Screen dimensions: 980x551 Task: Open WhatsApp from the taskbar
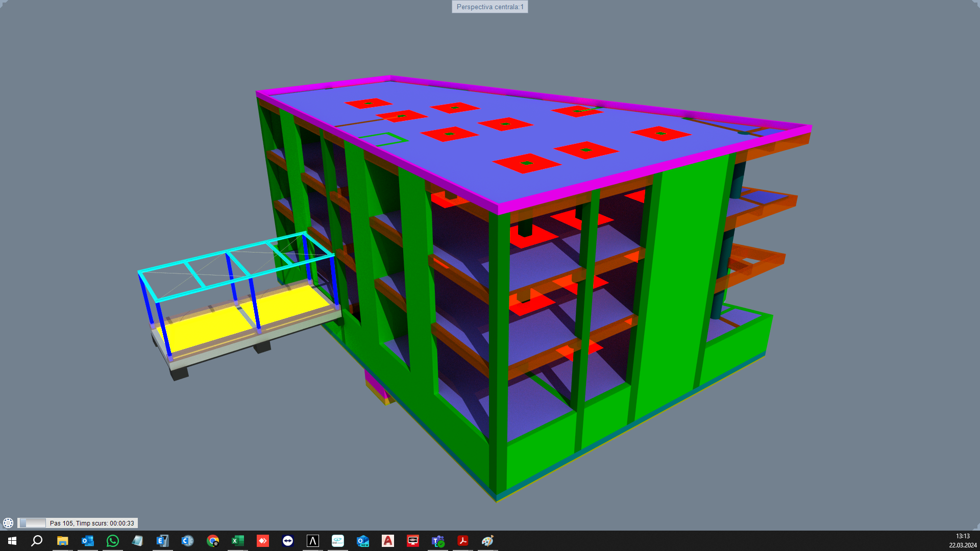[x=112, y=541]
